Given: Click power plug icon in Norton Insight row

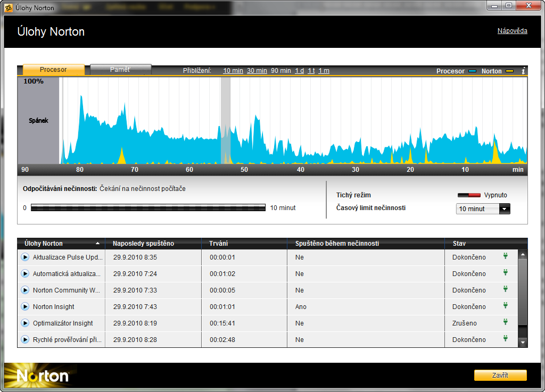Looking at the screenshot, I should [506, 305].
